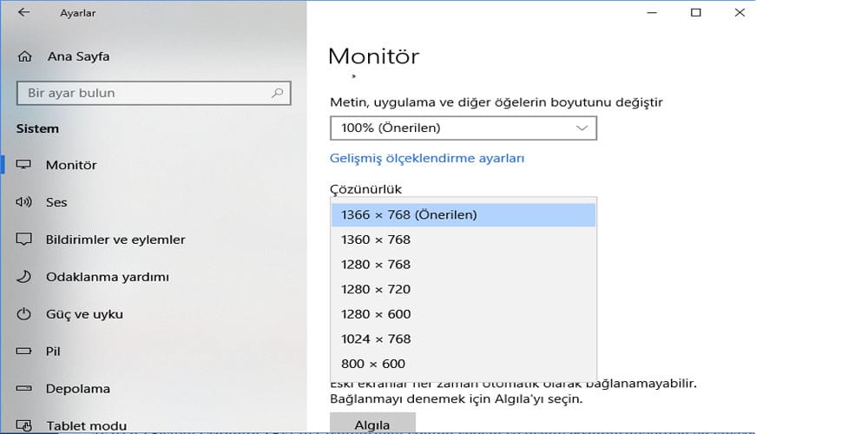Click the Pil battery icon
Image resolution: width=868 pixels, height=434 pixels.
[x=24, y=352]
